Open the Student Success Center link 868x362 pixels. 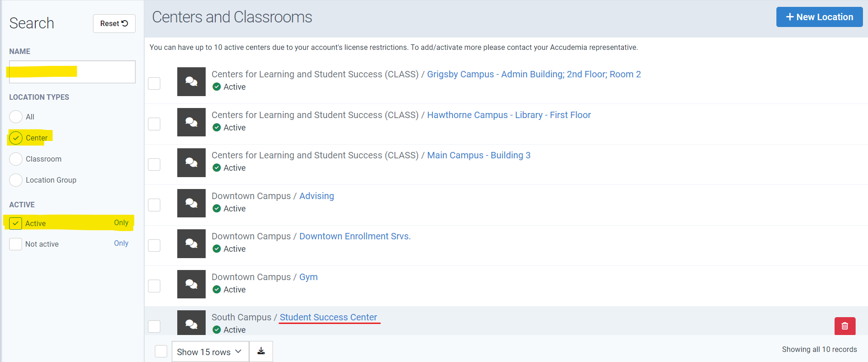[x=328, y=317]
